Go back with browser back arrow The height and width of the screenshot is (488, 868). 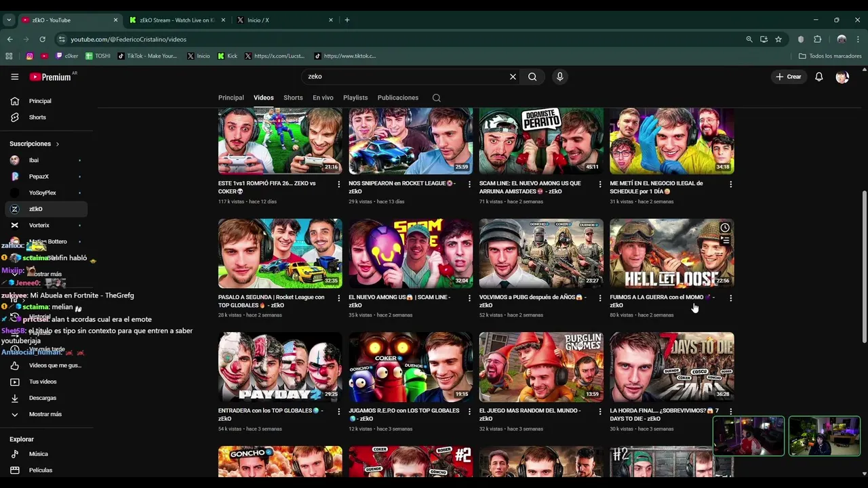pyautogui.click(x=9, y=39)
